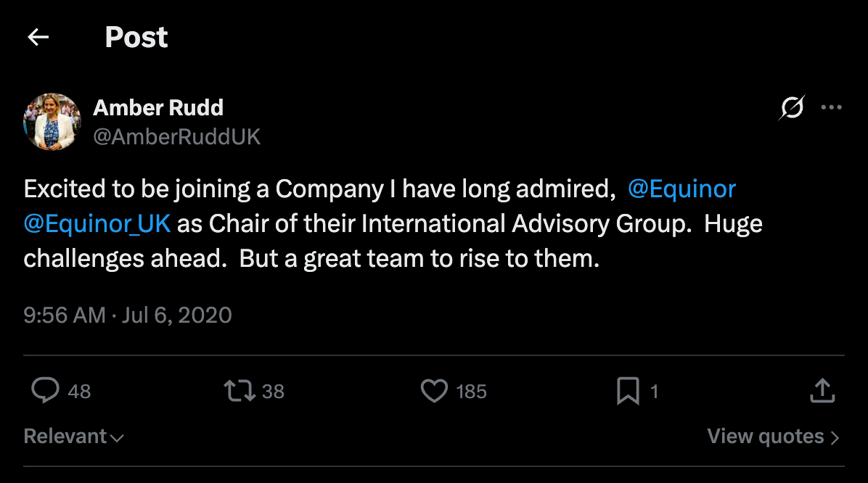Image resolution: width=868 pixels, height=483 pixels.
Task: Click the share upload icon
Action: [822, 391]
